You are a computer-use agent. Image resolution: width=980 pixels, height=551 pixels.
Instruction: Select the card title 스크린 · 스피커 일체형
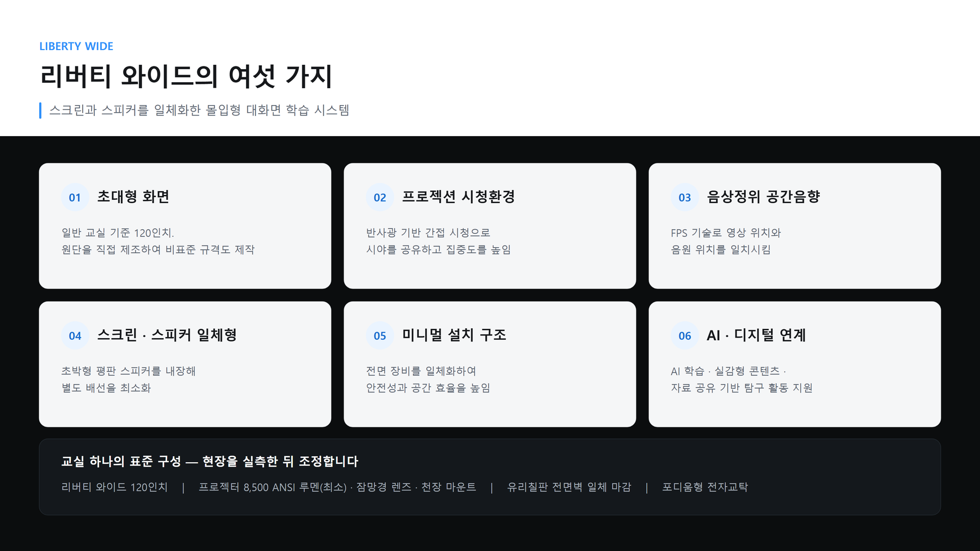(x=167, y=335)
